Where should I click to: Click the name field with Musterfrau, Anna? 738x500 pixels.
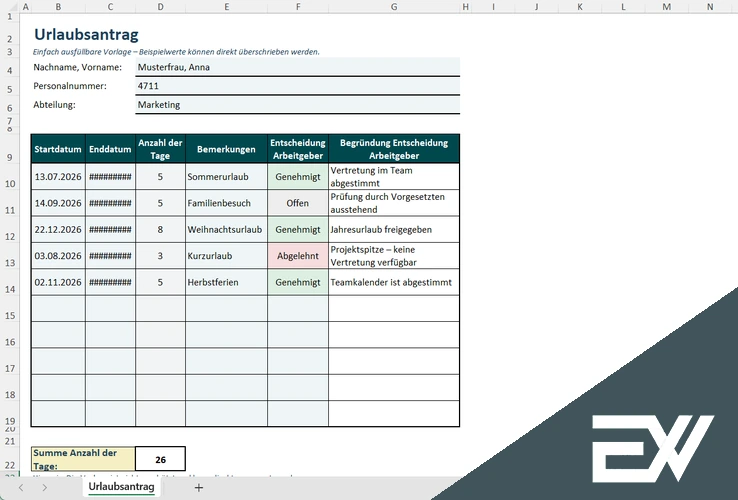[x=297, y=67]
